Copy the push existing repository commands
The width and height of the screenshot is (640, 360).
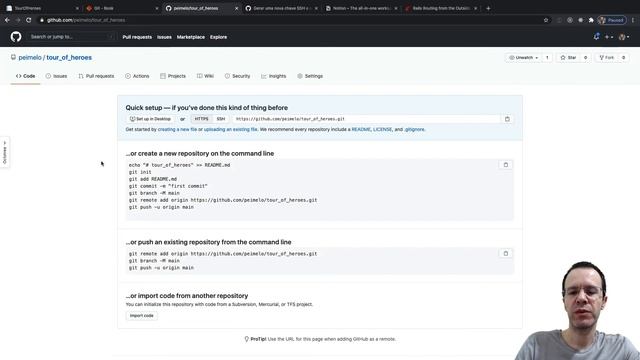coord(506,253)
